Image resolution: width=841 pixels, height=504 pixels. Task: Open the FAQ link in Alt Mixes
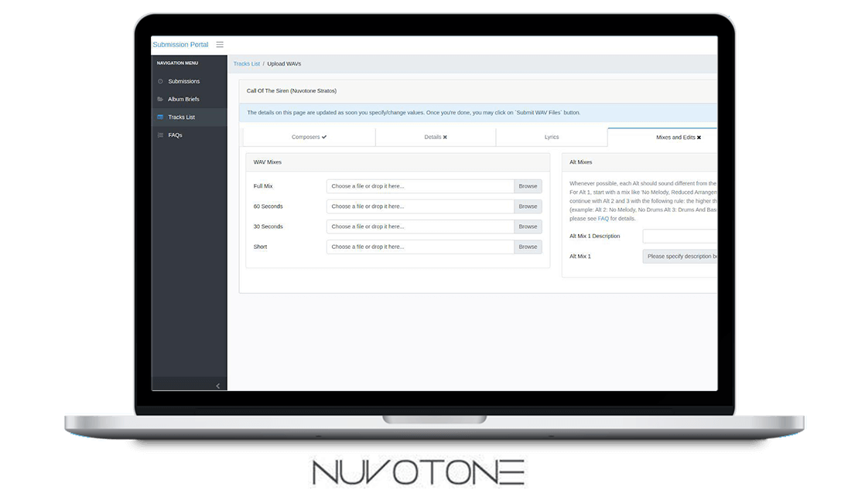[603, 219]
